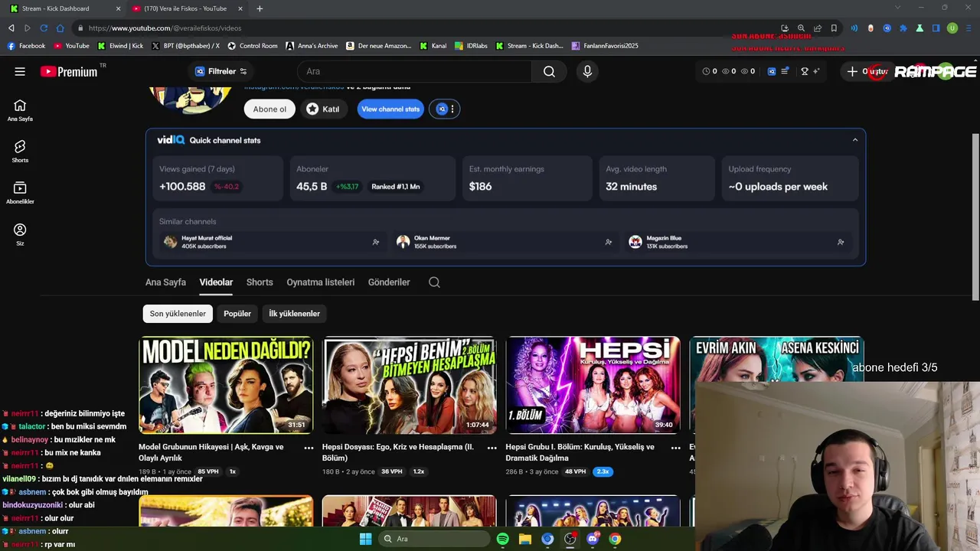The image size is (980, 551).
Task: Open vidIQ trophy achievements icon
Action: [805, 71]
